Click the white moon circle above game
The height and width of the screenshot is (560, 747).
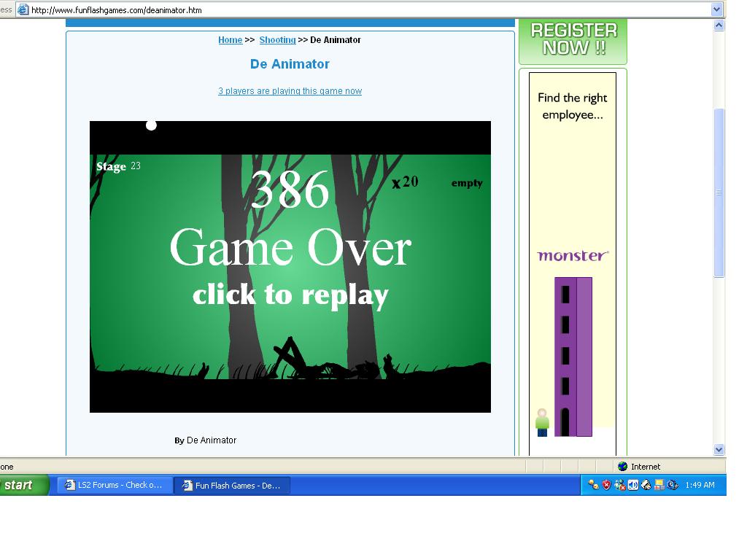pos(151,125)
